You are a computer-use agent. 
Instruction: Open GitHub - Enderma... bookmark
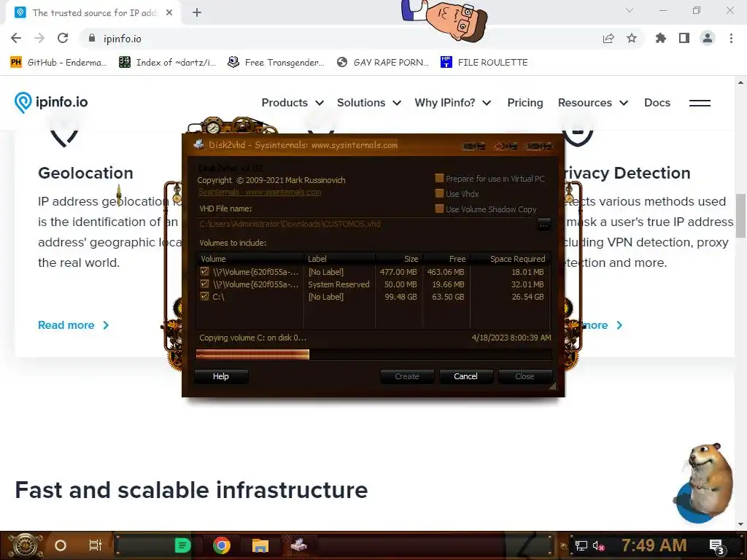[x=58, y=63]
